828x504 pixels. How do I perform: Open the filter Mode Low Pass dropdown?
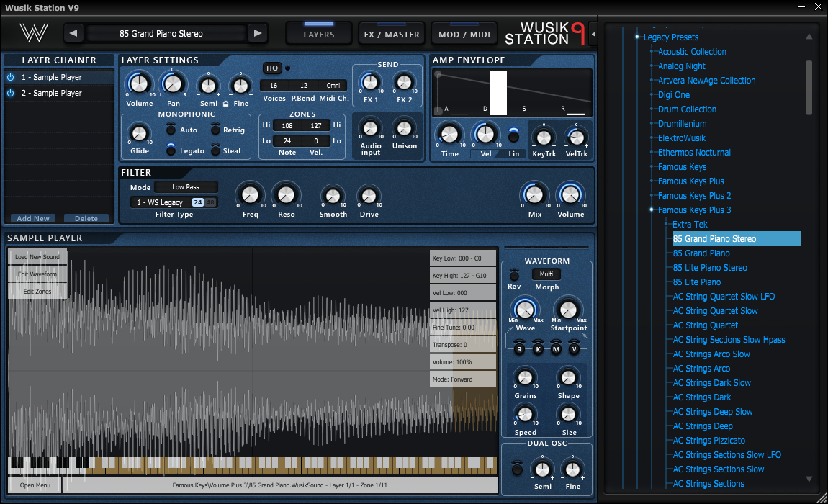[x=186, y=187]
